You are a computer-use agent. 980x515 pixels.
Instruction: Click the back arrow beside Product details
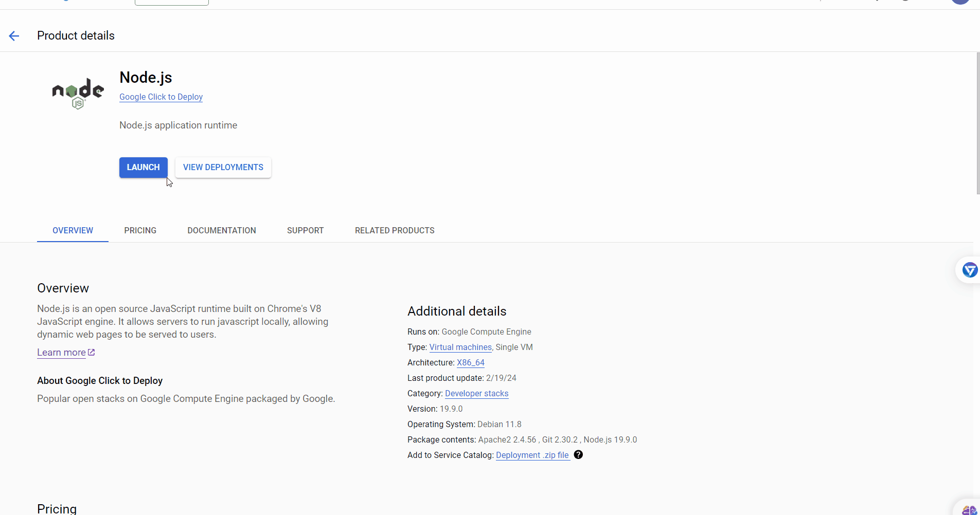click(x=14, y=36)
